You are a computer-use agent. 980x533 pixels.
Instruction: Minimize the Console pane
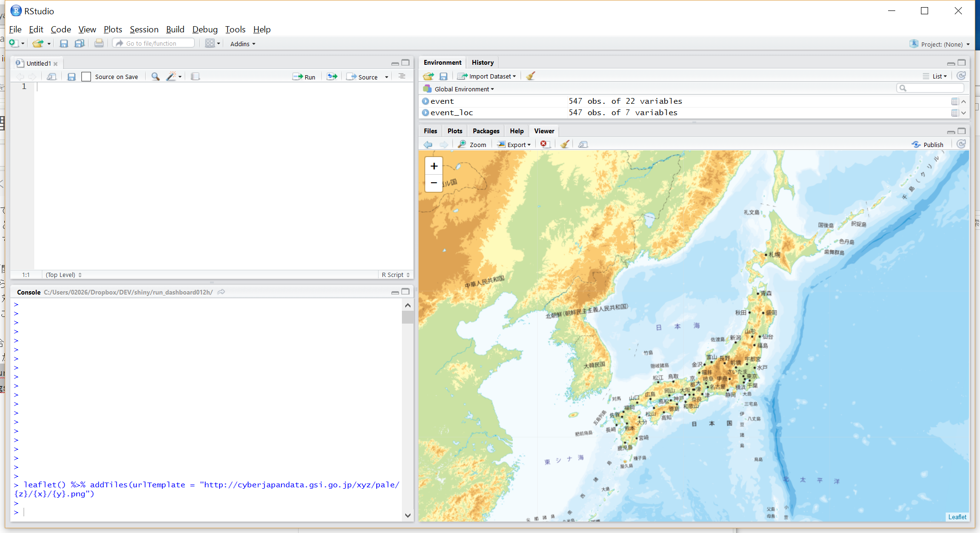395,292
